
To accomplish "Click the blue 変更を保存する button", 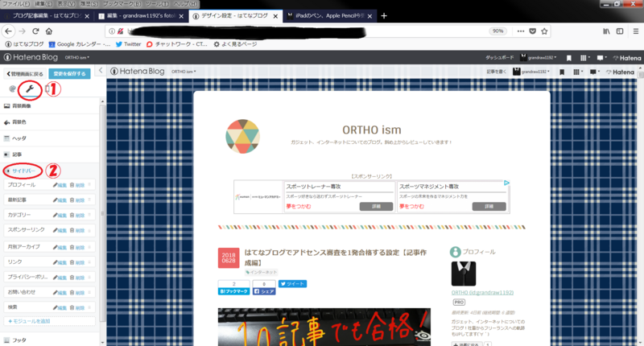I will coord(69,74).
